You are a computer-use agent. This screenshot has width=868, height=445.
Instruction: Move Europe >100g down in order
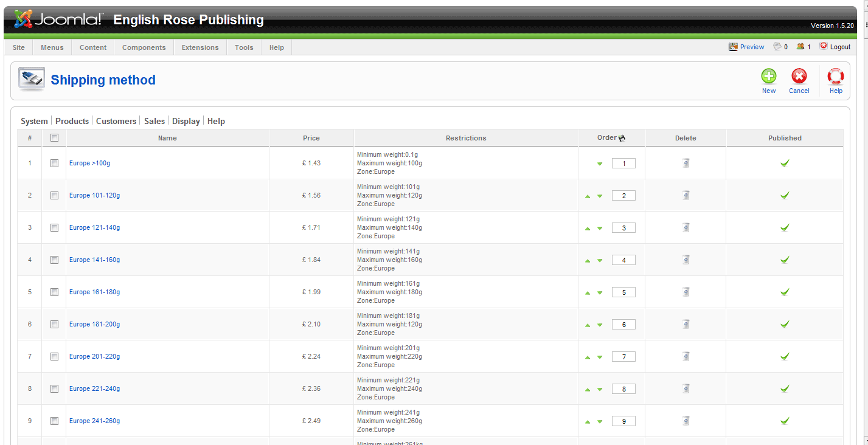pos(600,164)
